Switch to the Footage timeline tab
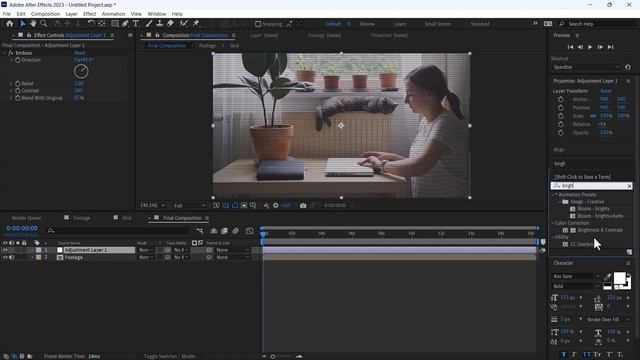This screenshot has width=640, height=360. (x=82, y=218)
